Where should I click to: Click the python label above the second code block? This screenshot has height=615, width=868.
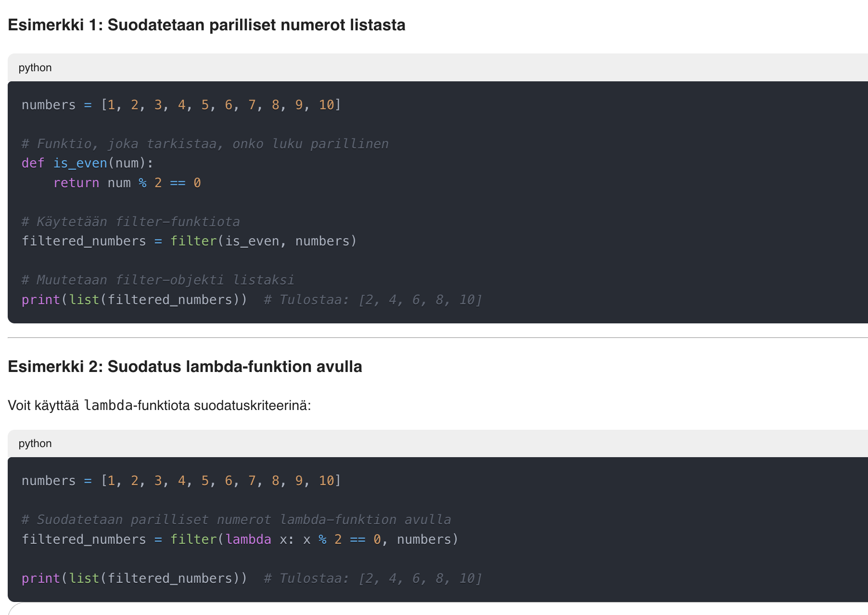pyautogui.click(x=35, y=444)
